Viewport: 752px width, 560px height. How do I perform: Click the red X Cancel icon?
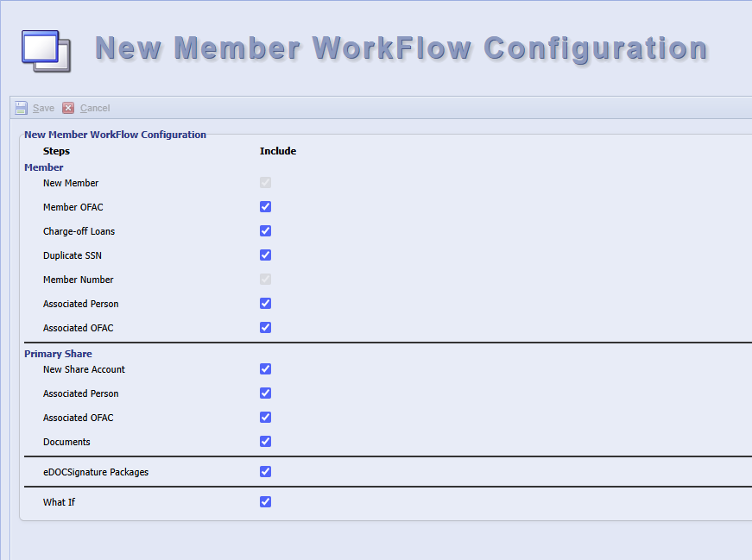[68, 107]
